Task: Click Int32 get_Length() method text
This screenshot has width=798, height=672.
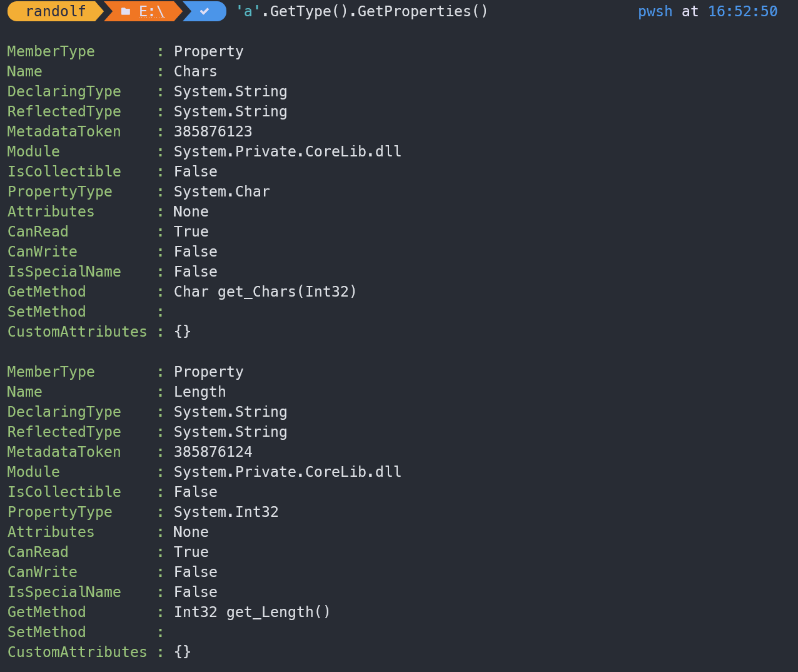Action: click(x=251, y=612)
